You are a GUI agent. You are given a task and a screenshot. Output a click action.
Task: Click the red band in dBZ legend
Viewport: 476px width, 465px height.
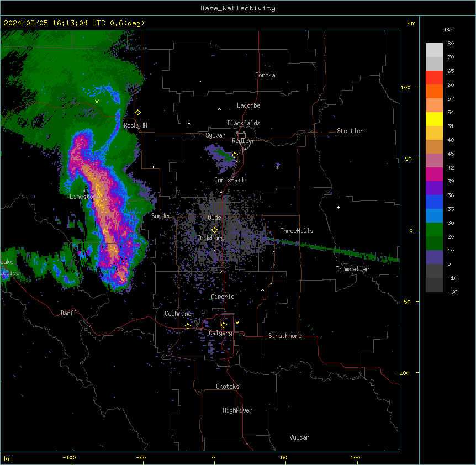pyautogui.click(x=434, y=78)
